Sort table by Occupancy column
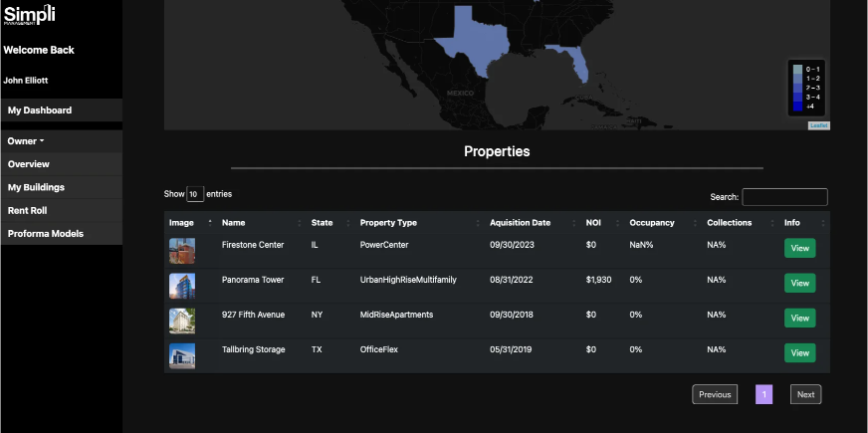The width and height of the screenshot is (868, 433). pos(652,223)
